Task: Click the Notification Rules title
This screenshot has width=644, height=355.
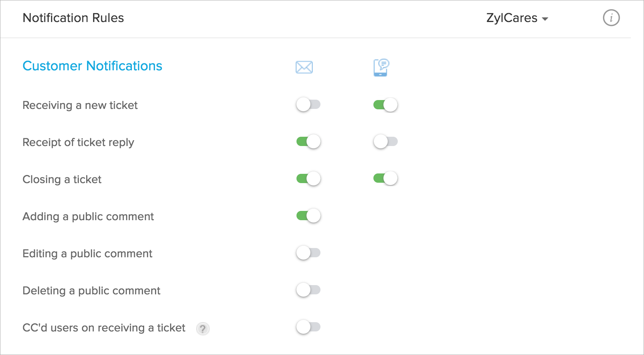Action: click(x=73, y=18)
